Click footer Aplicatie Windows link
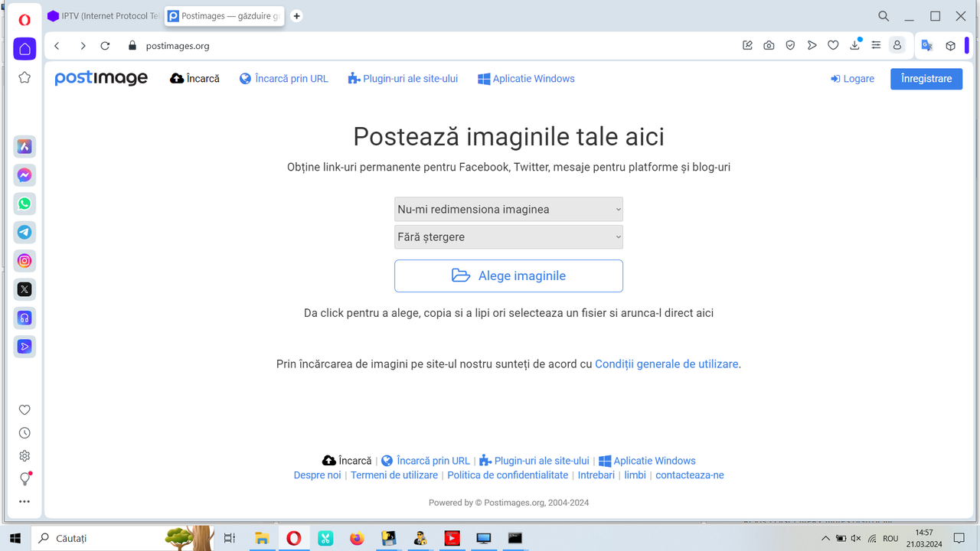 coord(647,461)
